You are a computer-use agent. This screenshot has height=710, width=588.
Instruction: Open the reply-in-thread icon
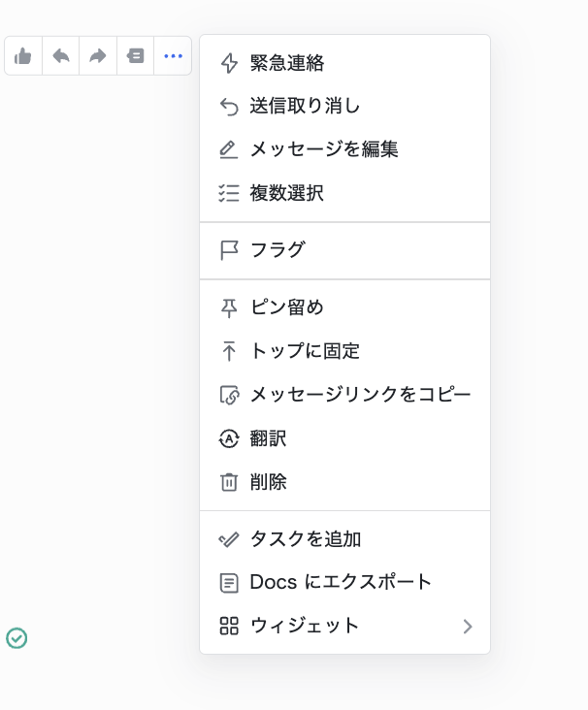tap(135, 55)
